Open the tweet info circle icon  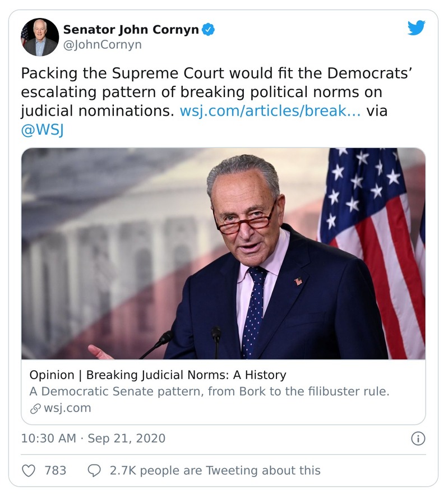click(418, 439)
